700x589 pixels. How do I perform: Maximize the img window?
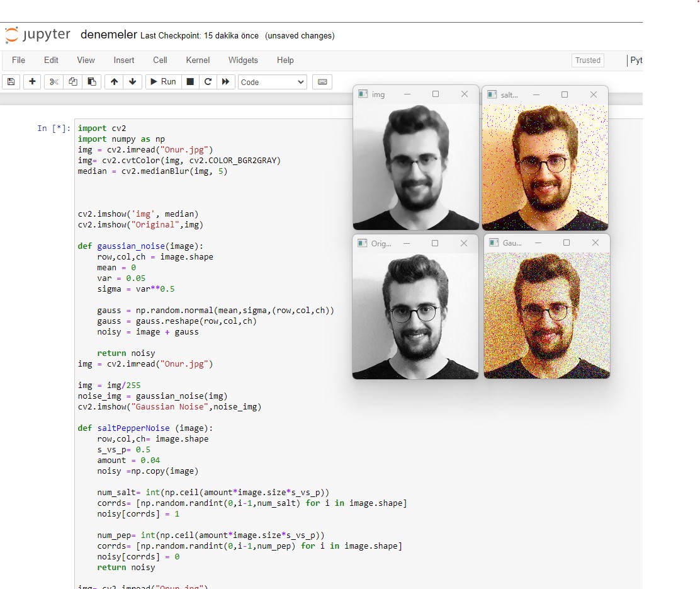436,94
